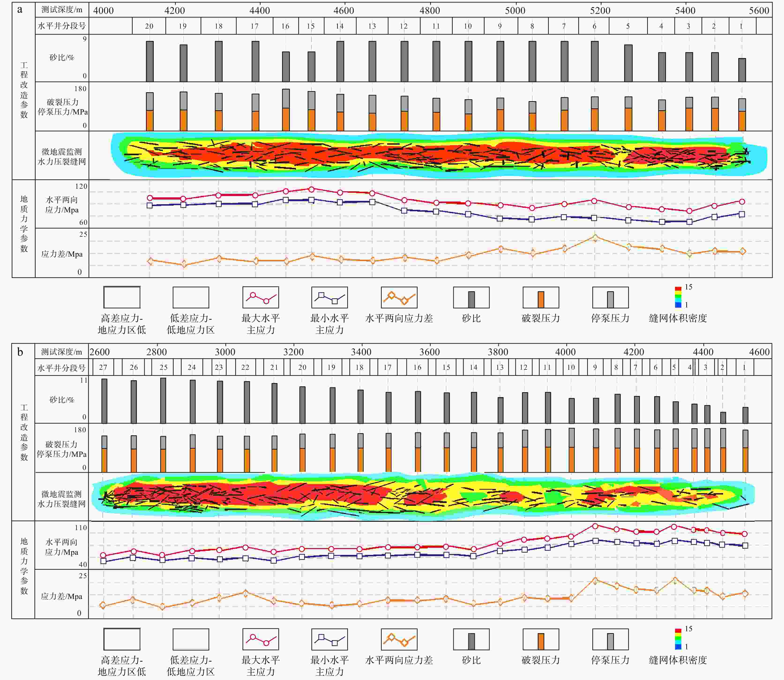This screenshot has height=680, width=784.
Task: Click the microseismic fracture network label in panel a
Action: point(61,156)
